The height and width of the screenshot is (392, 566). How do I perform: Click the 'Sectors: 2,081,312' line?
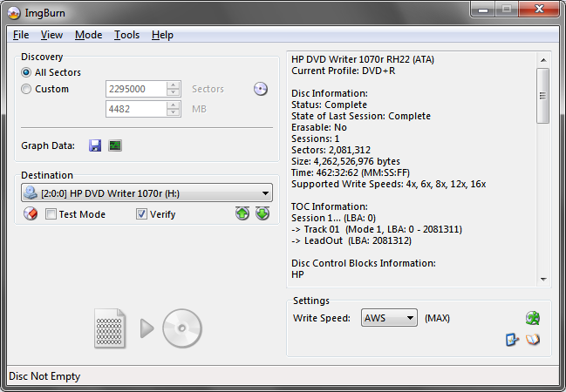331,150
